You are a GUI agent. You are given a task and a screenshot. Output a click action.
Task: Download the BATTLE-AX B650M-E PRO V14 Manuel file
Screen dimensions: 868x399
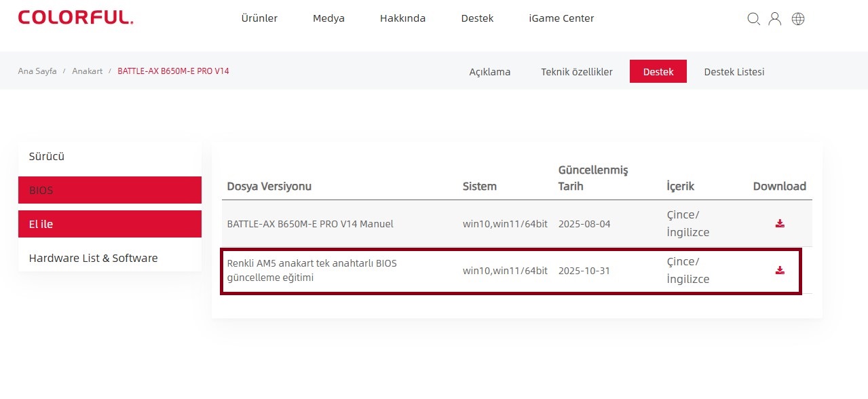point(780,223)
